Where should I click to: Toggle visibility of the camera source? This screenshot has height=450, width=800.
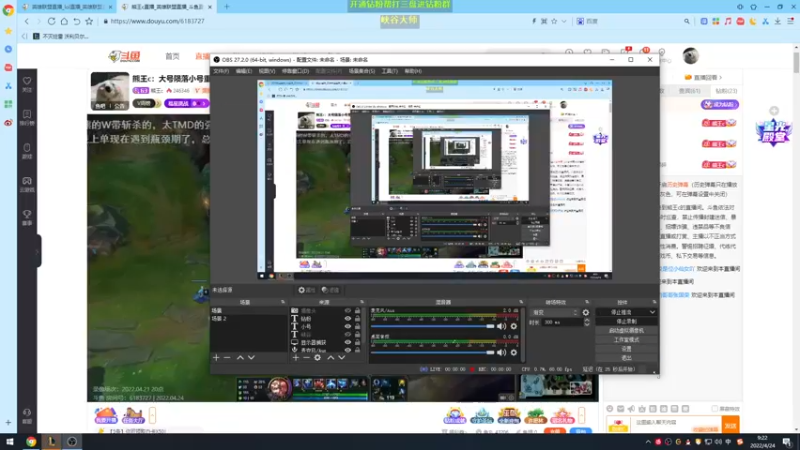coord(348,310)
